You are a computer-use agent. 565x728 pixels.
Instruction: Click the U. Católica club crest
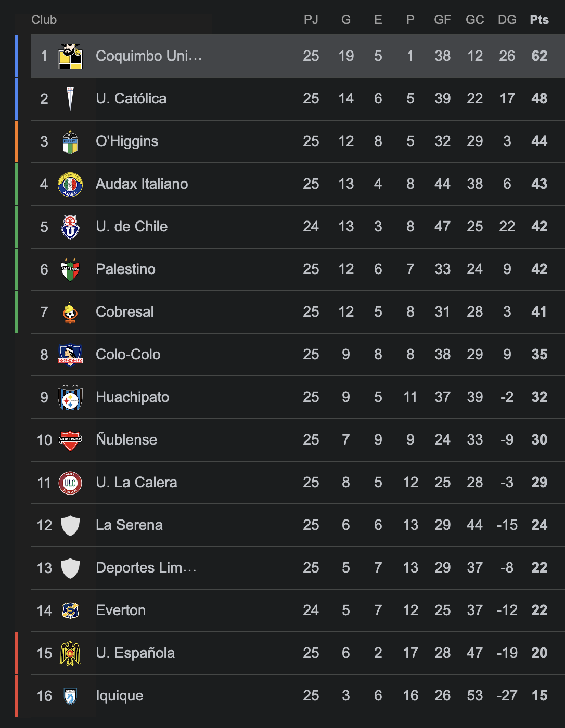(70, 99)
